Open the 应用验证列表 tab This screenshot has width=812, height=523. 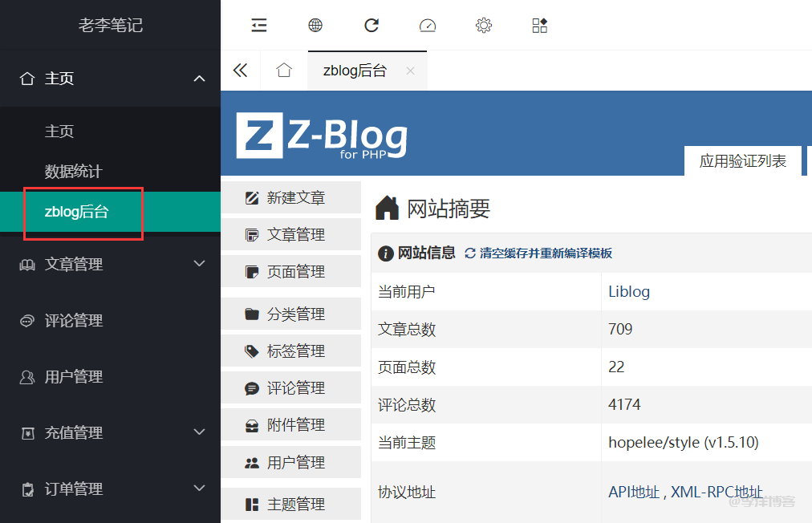(743, 160)
